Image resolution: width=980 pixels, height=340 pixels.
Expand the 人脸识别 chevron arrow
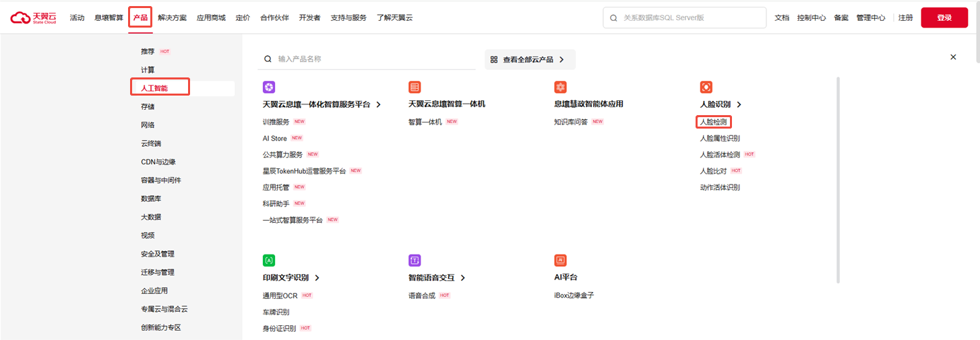[x=739, y=104]
